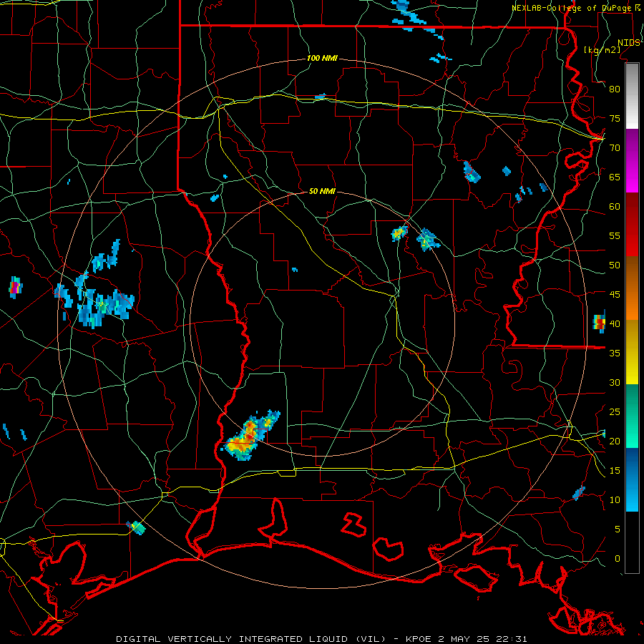Click the red-core cell at the east map edge
Image resolution: width=644 pixels, height=644 pixels.
599,321
